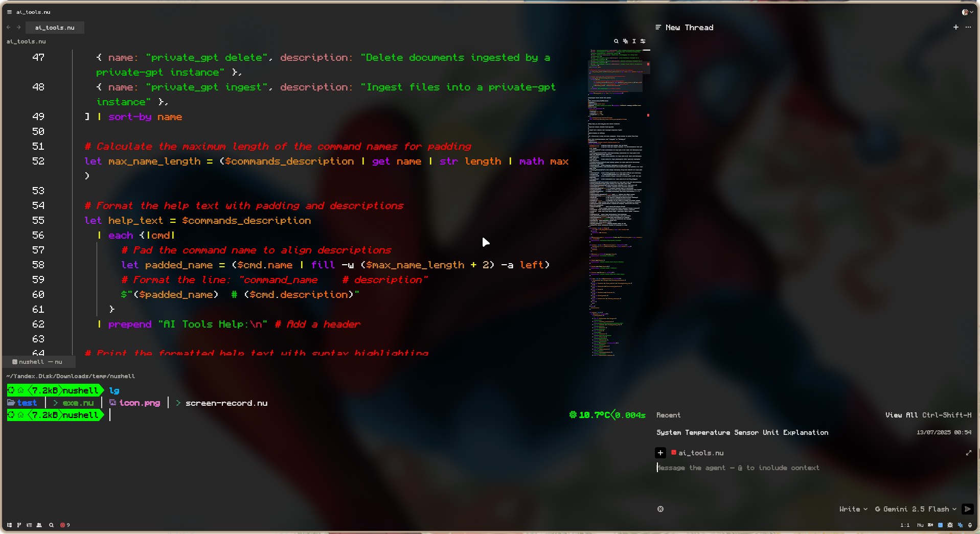Open the git panel branch icon

click(x=19, y=525)
